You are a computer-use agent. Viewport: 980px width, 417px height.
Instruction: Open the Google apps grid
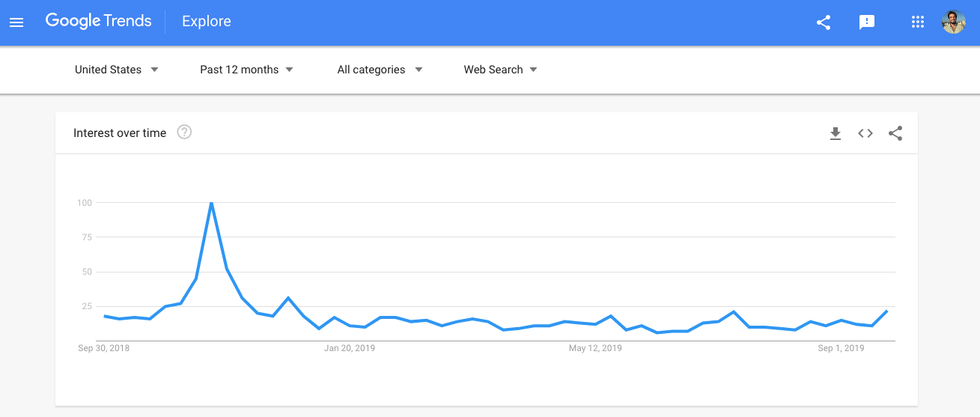pos(918,22)
